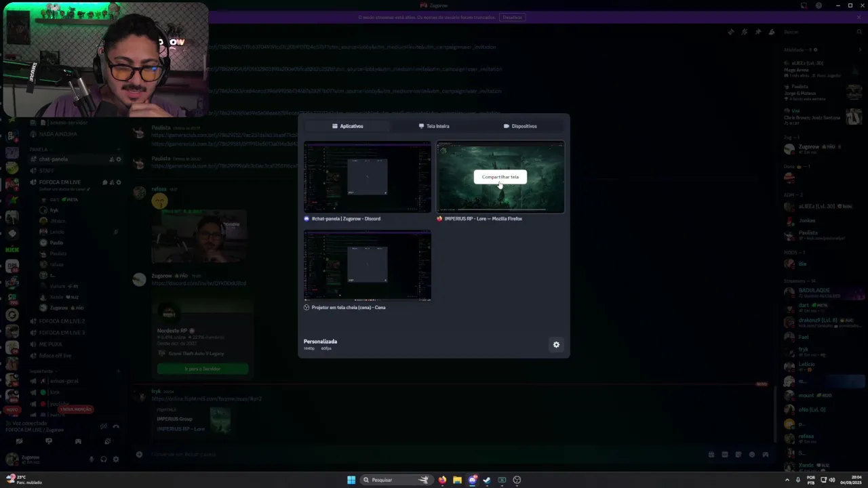
Task: Open OBS Studio from the taskbar
Action: (x=517, y=480)
